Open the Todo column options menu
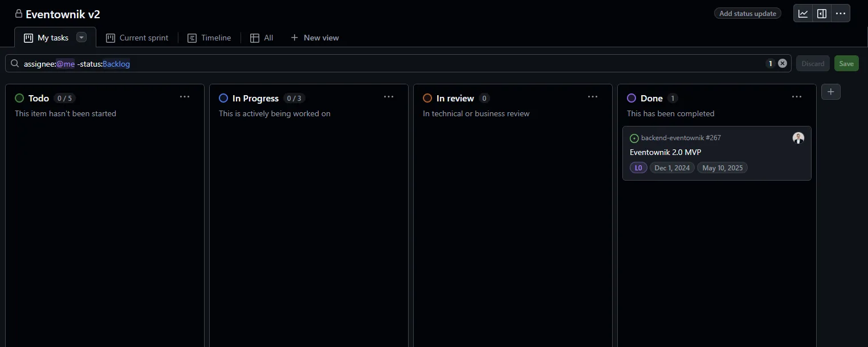Viewport: 868px width, 347px height. tap(185, 97)
